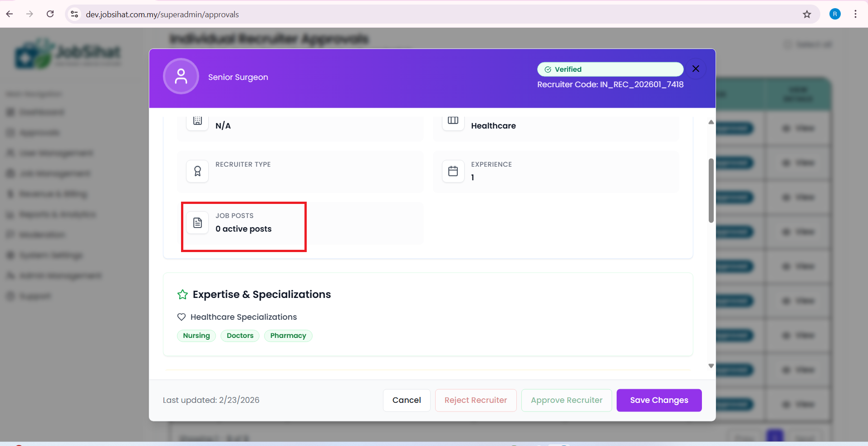Click the heart icon beside Healthcare Specializations
The image size is (868, 446).
[x=181, y=317]
